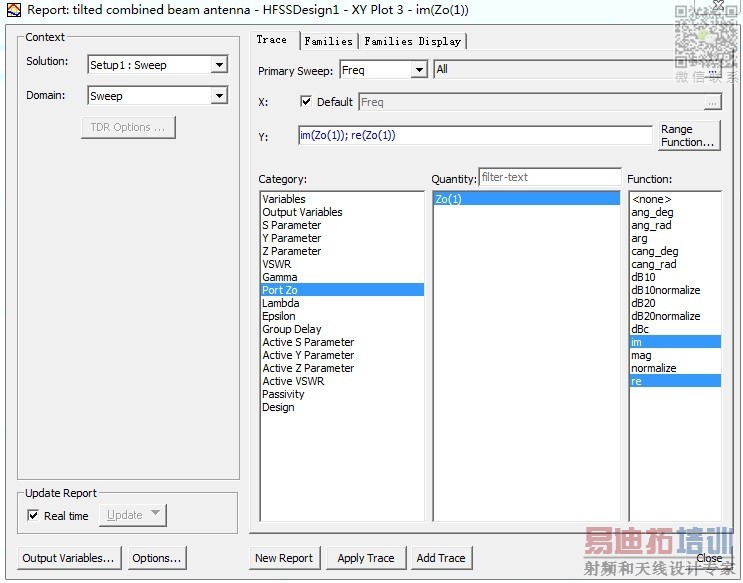Select Lambda category

coord(342,303)
